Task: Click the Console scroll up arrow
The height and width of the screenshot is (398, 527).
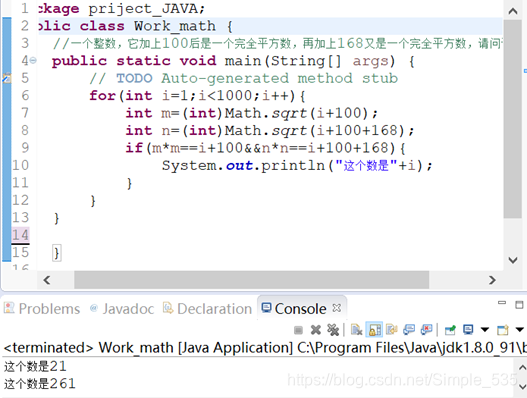Action: click(522, 367)
